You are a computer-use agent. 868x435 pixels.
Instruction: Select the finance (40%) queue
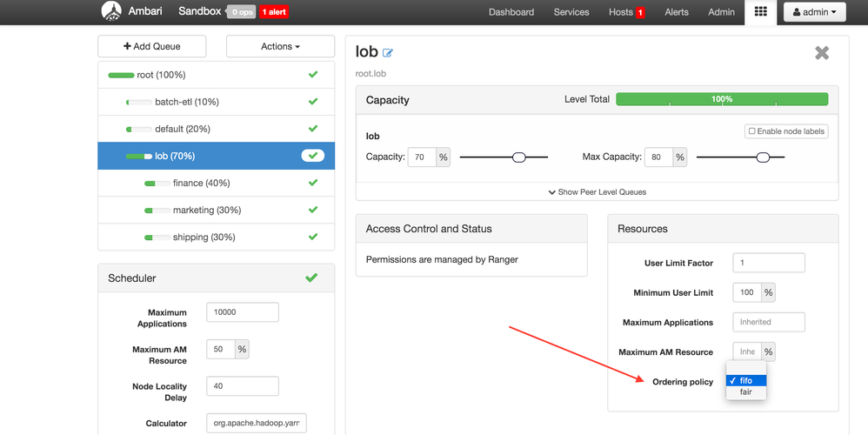(217, 184)
